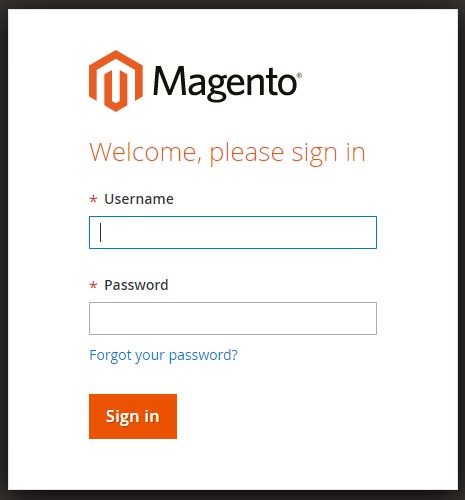Submit the form with the Sign in button
Screen dimensions: 465x500
tap(133, 416)
